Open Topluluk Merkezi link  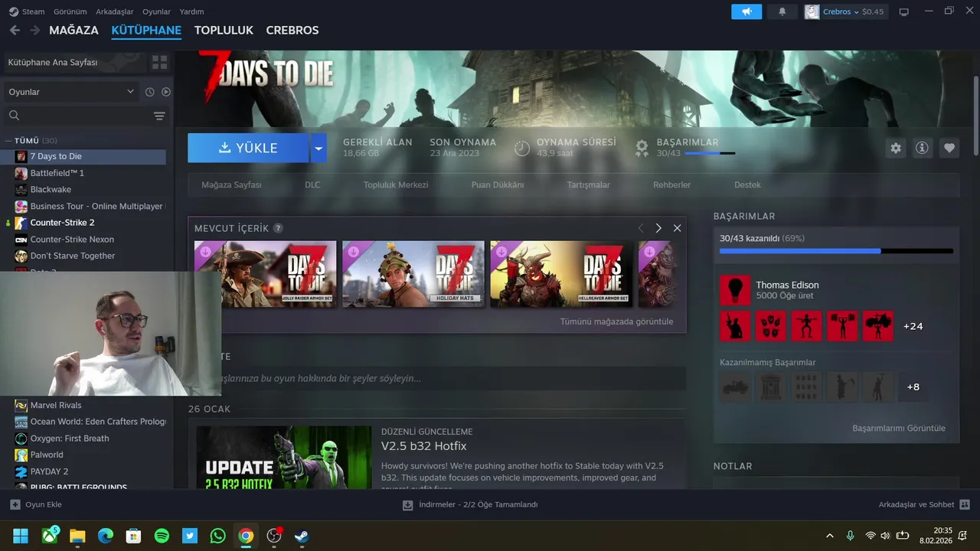(396, 185)
